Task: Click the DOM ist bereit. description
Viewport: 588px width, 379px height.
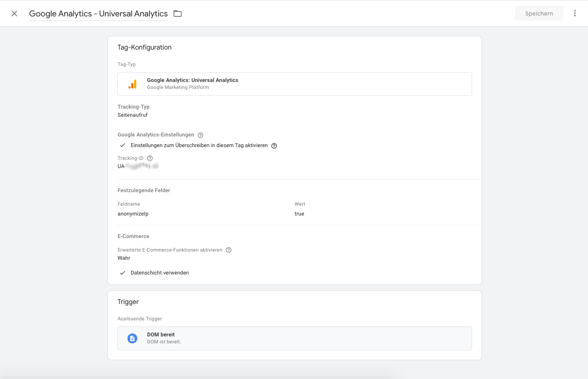Action: 164,342
